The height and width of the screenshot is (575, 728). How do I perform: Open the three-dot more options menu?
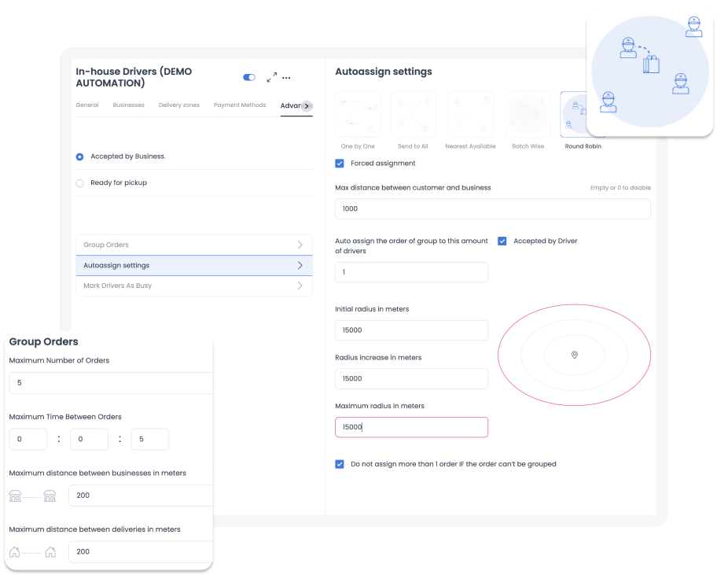287,78
